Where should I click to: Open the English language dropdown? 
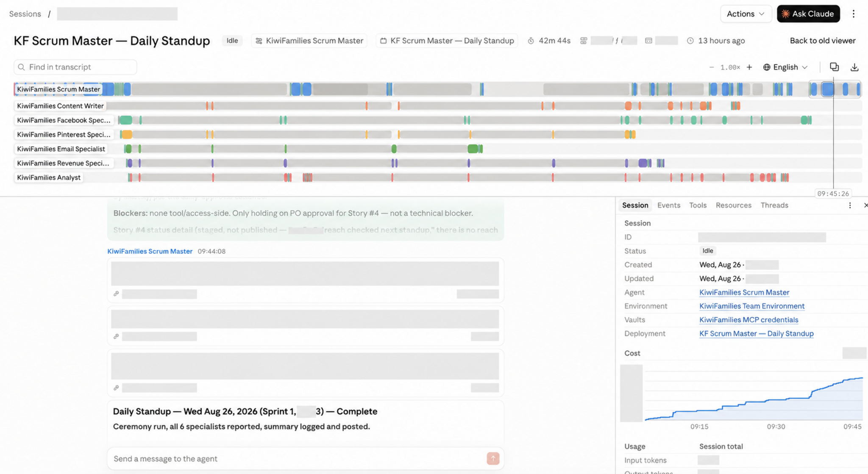pos(785,67)
